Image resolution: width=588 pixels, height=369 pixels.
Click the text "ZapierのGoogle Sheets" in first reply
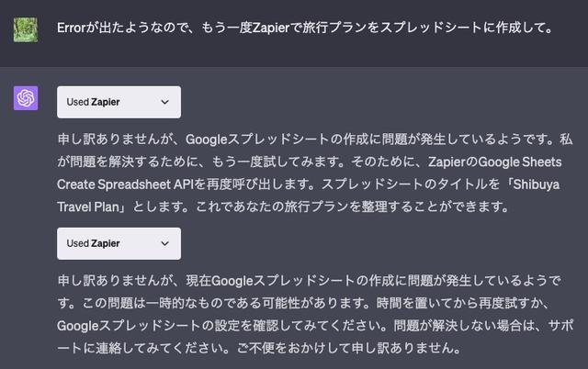[x=495, y=162]
